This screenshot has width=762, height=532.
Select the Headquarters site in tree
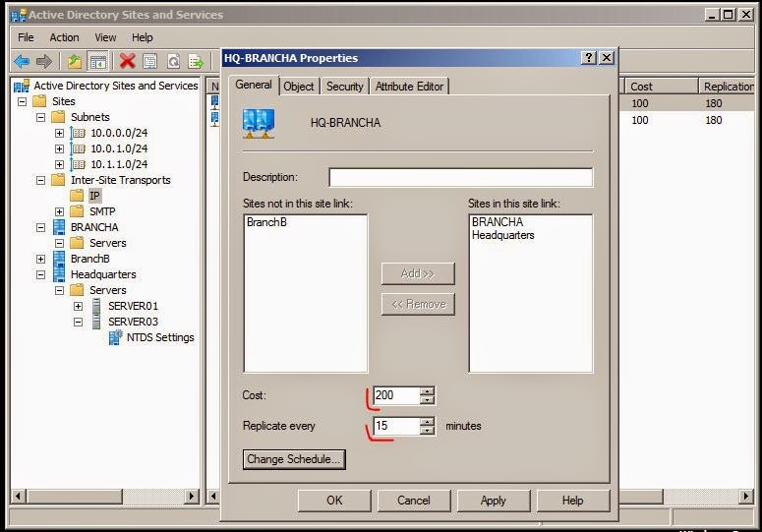pos(103,274)
